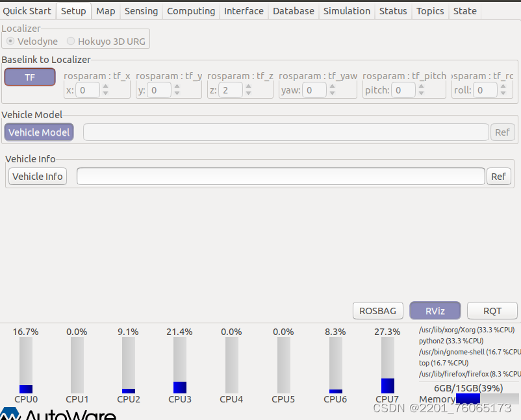Click Ref to browse for a vehicle model
Viewport: 521px width, 420px height.
point(502,132)
